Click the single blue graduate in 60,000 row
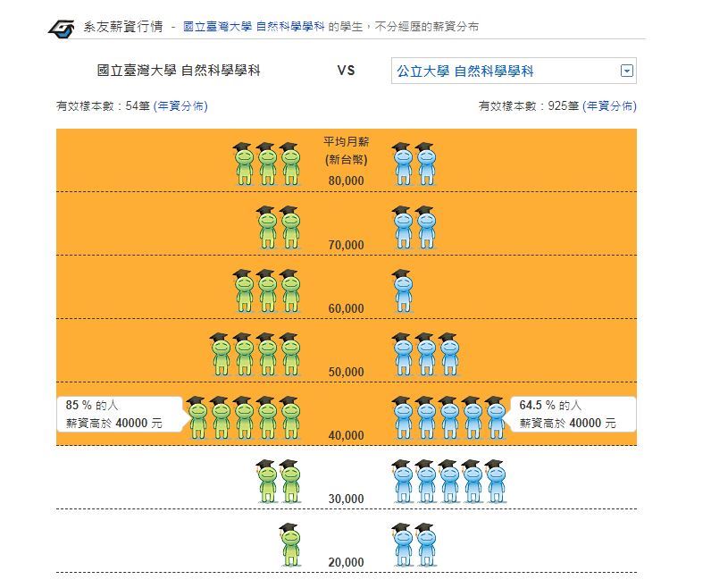 tap(403, 290)
